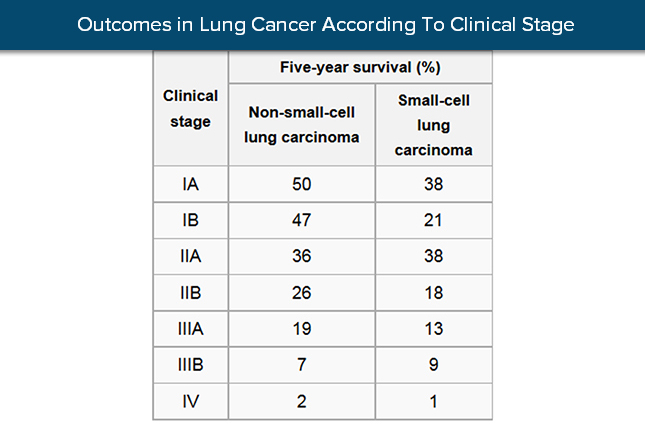Click the value 26 in the IIB row

[302, 293]
